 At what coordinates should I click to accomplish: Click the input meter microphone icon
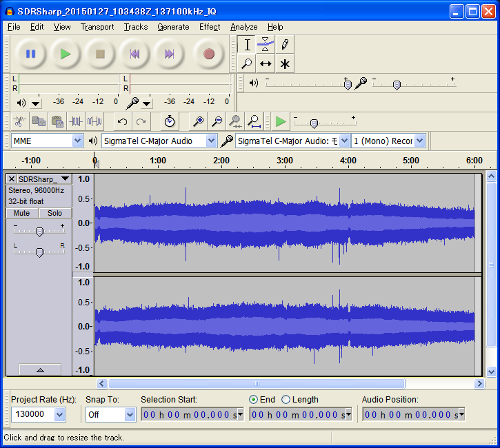pos(132,103)
